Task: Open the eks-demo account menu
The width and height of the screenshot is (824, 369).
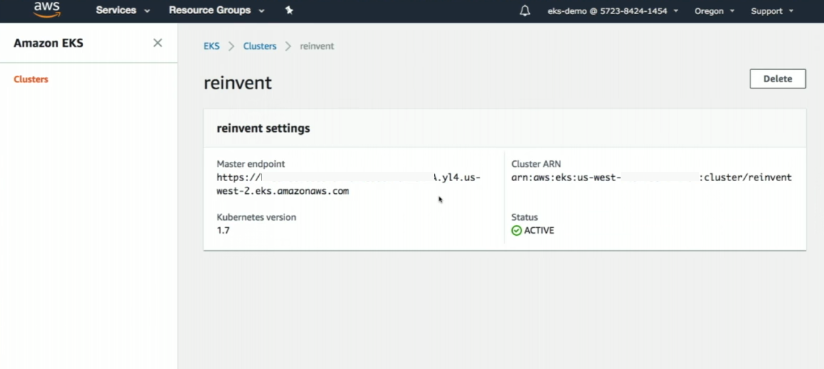Action: click(613, 11)
